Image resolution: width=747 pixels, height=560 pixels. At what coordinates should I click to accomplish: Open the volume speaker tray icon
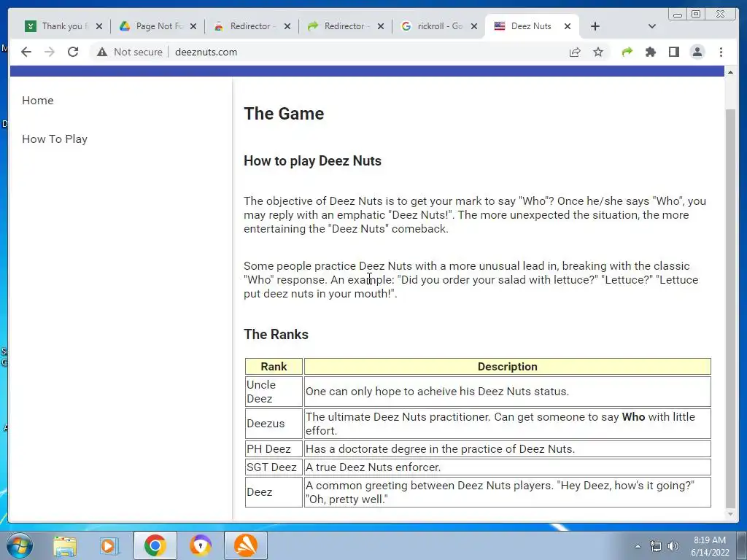tap(673, 546)
